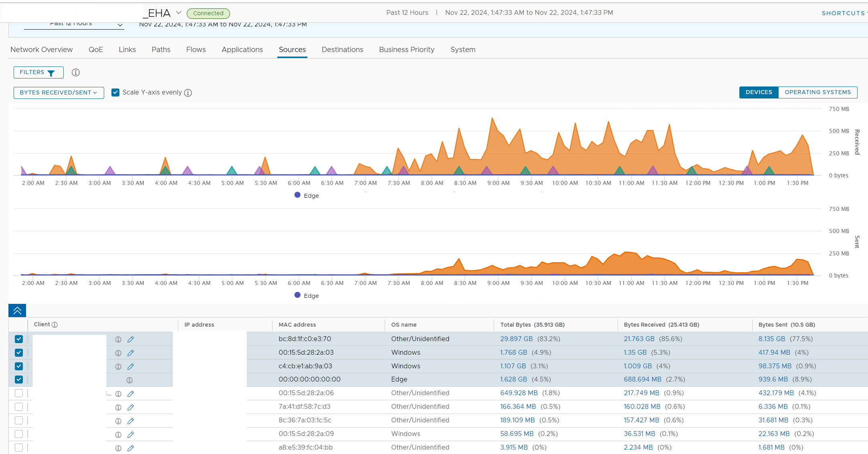Uncheck the bc:8d:1f:c0:e3:70 row checkbox
This screenshot has height=454, width=868.
click(19, 339)
